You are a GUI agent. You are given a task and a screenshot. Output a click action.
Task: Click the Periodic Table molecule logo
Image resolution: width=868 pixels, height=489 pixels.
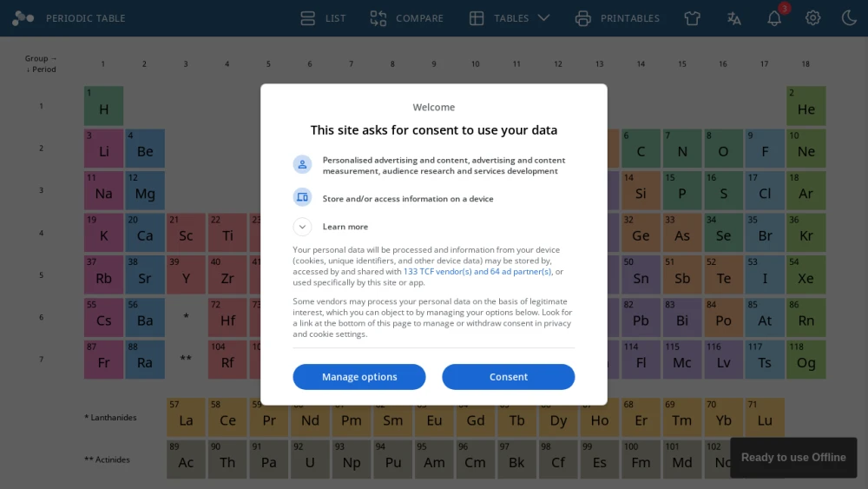tap(23, 18)
